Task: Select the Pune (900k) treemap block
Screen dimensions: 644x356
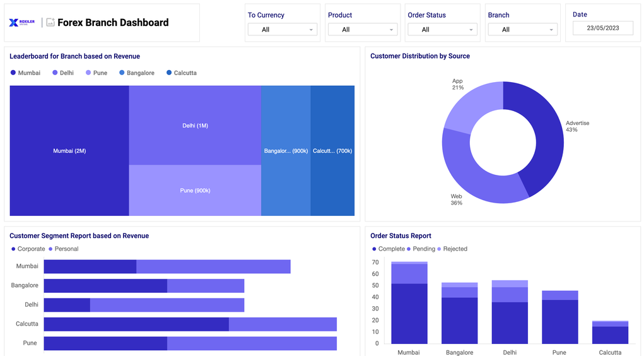Action: point(195,191)
